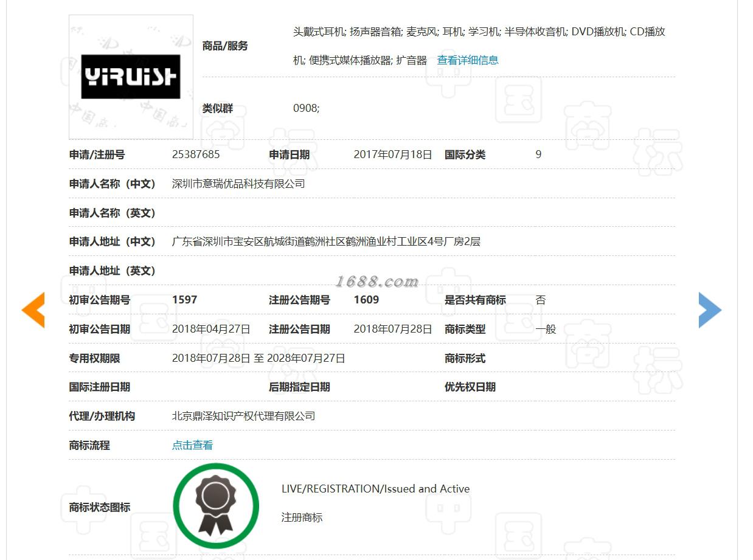This screenshot has height=560, width=753.
Task: Open the YIRUISH trademark logo thumbnail
Action: pyautogui.click(x=131, y=77)
